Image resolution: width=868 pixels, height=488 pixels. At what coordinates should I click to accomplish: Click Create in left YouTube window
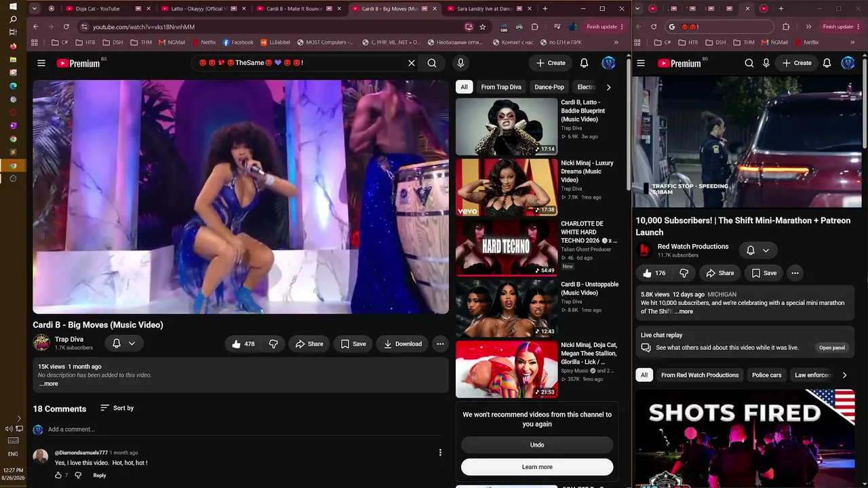point(551,63)
